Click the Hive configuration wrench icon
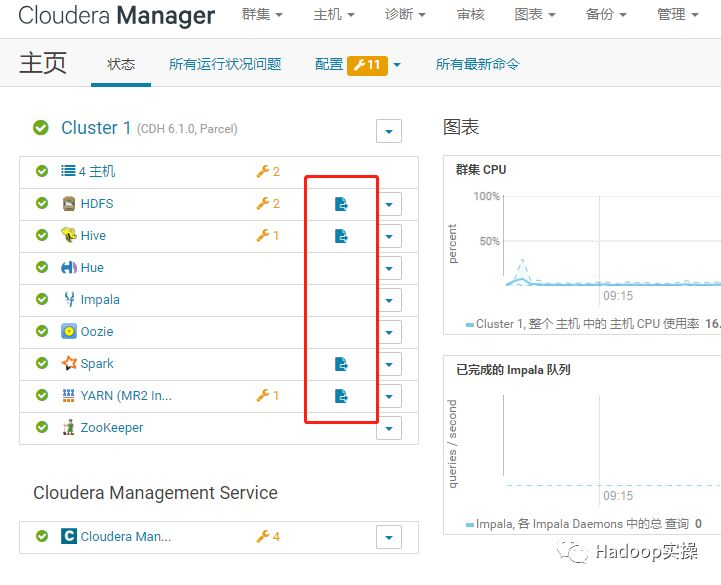Viewport: 721px width, 585px height. point(263,235)
